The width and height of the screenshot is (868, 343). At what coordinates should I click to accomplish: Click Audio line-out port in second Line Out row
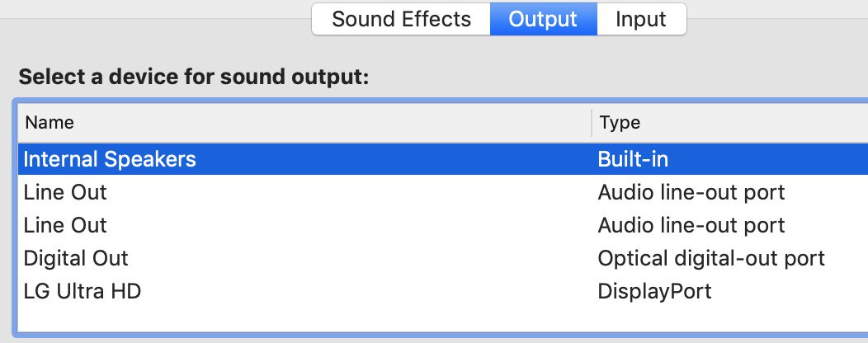click(x=691, y=226)
